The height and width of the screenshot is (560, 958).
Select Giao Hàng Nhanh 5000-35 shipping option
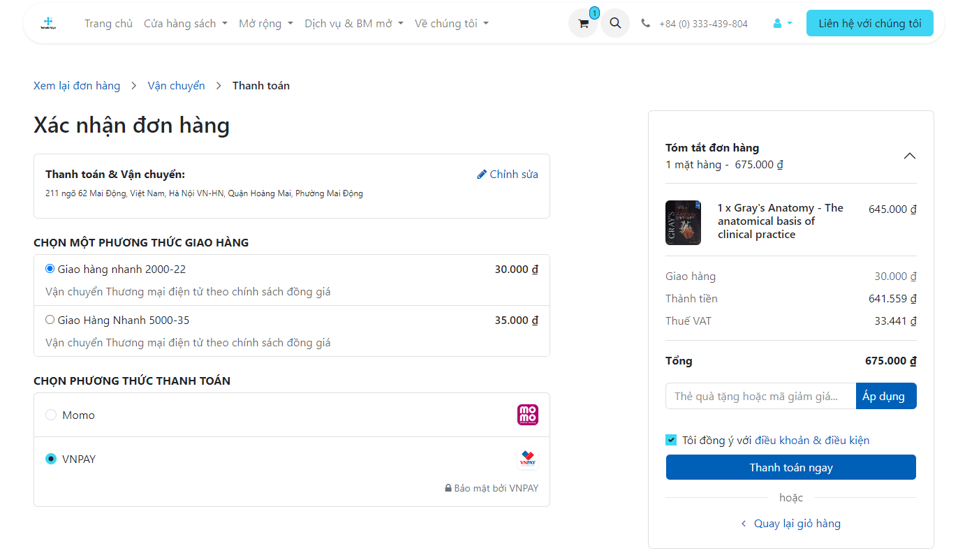coord(50,320)
